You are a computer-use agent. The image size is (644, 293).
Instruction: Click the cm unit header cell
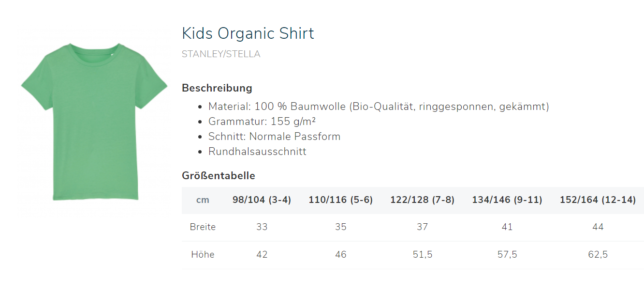pos(203,200)
